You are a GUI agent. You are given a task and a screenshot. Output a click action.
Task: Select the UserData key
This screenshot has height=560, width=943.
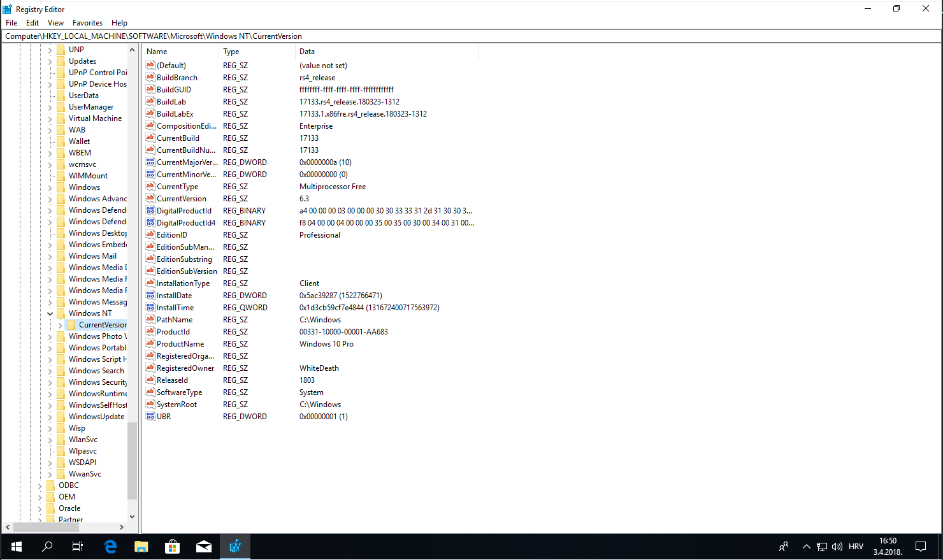83,96
